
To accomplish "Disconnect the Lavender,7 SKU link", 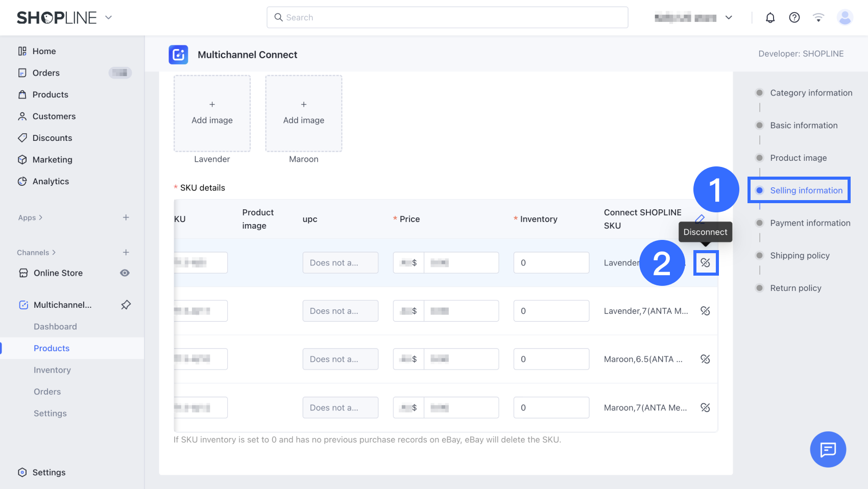I will (x=706, y=311).
